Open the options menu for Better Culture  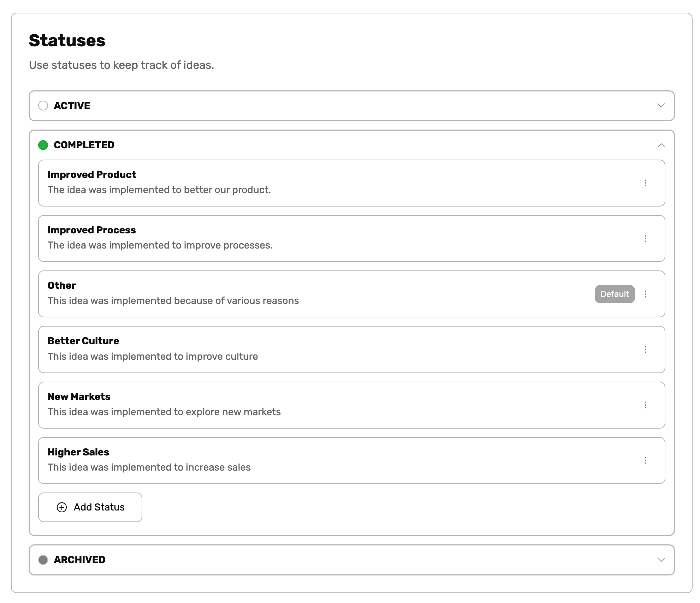[x=646, y=350]
